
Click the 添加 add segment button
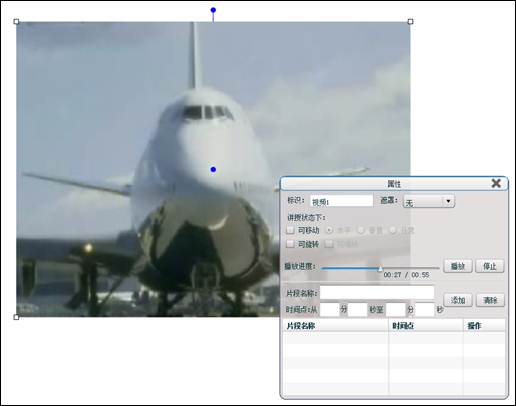point(458,300)
